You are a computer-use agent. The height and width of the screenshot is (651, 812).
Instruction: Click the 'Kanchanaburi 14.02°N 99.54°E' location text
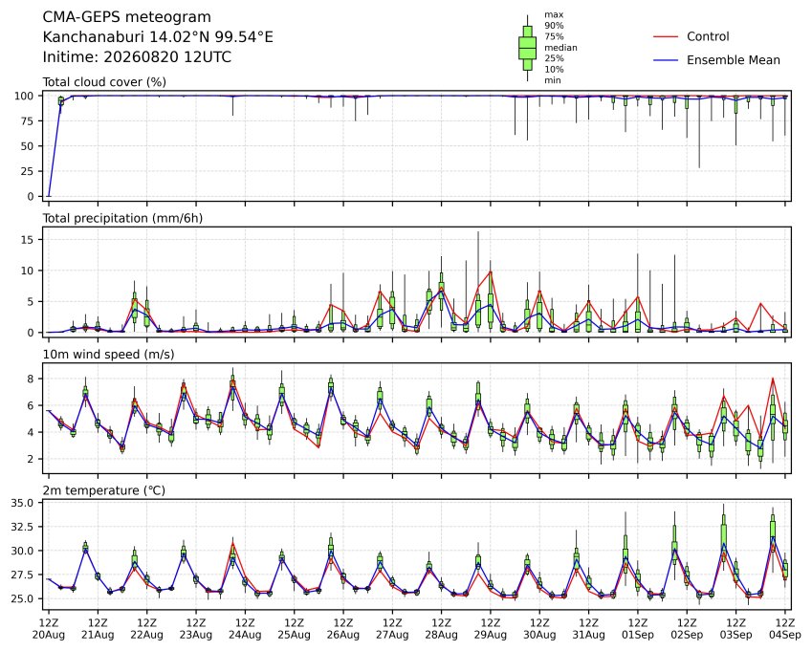(158, 37)
